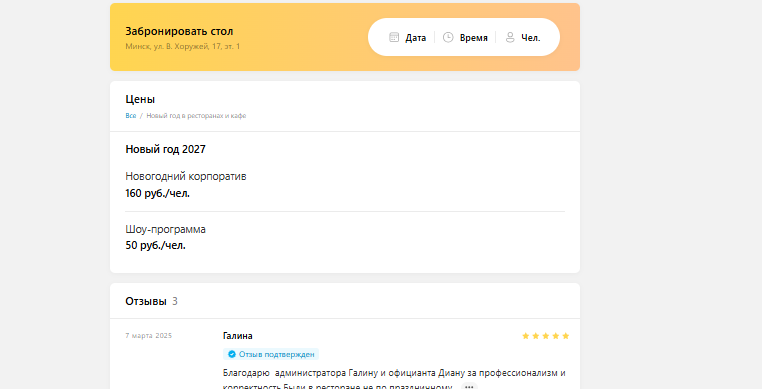Expand Галина's review with the ellipsis button
762x389 pixels.
pos(469,387)
